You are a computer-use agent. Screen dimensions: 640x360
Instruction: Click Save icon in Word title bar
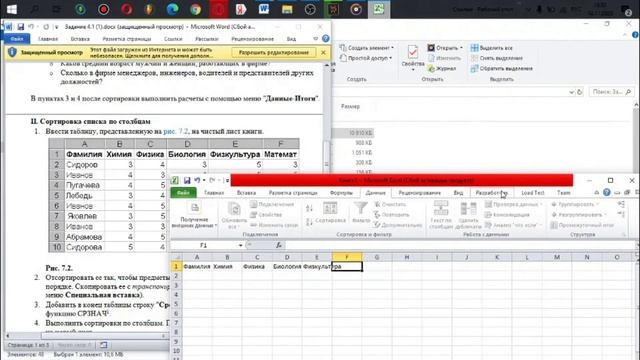(20, 27)
